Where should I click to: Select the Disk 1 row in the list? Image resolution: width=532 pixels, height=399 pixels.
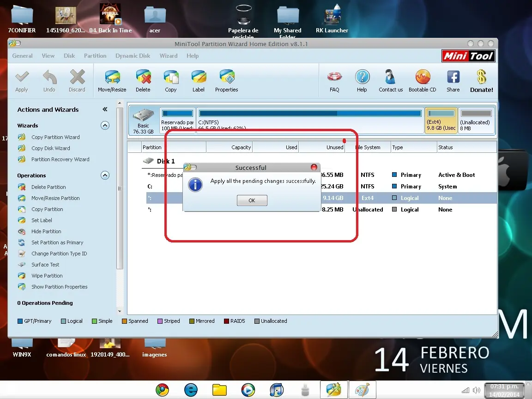tap(159, 161)
